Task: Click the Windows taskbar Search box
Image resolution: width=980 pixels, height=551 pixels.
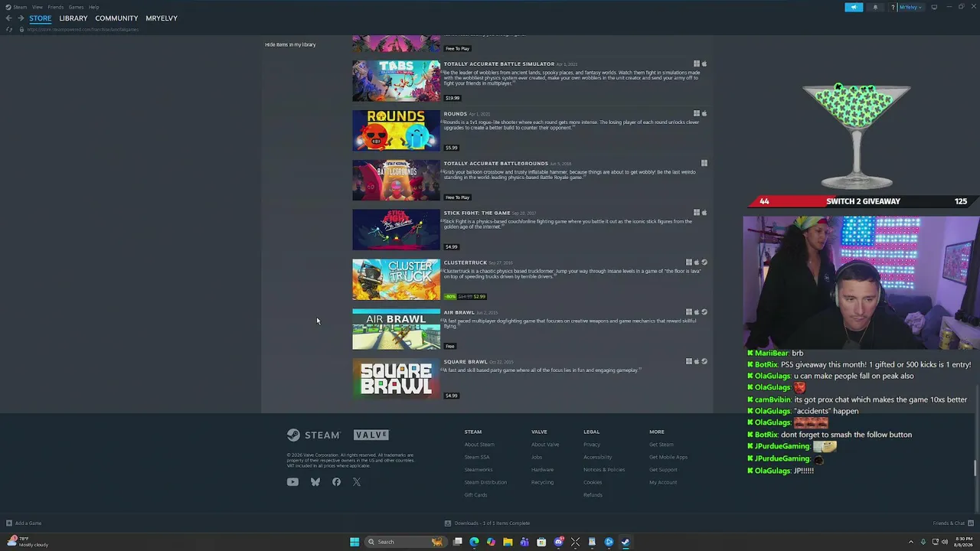Action: (404, 542)
